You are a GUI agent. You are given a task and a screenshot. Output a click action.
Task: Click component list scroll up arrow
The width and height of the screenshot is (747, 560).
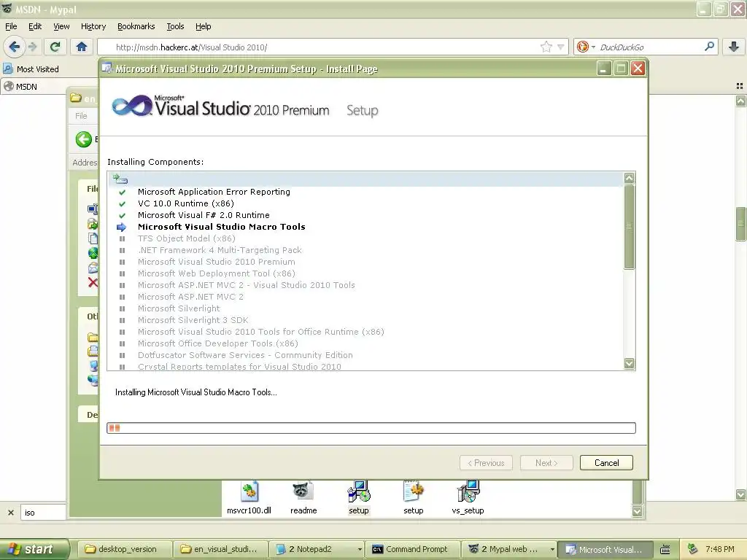tap(630, 178)
